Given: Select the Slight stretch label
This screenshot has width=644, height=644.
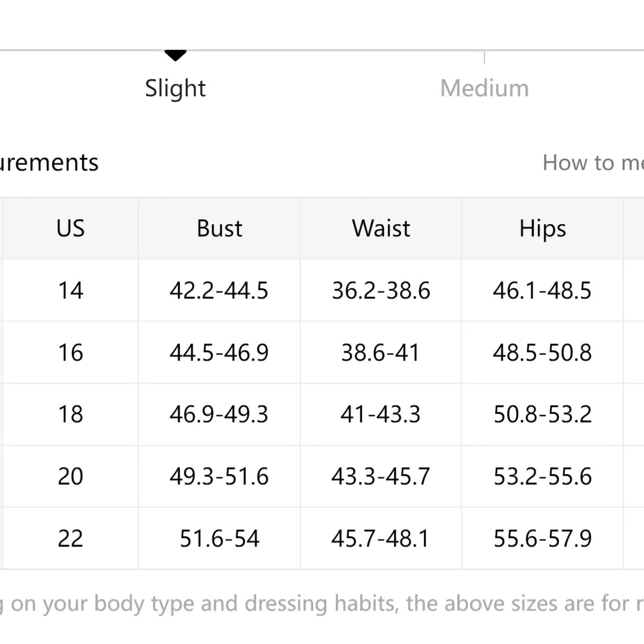Looking at the screenshot, I should (175, 88).
